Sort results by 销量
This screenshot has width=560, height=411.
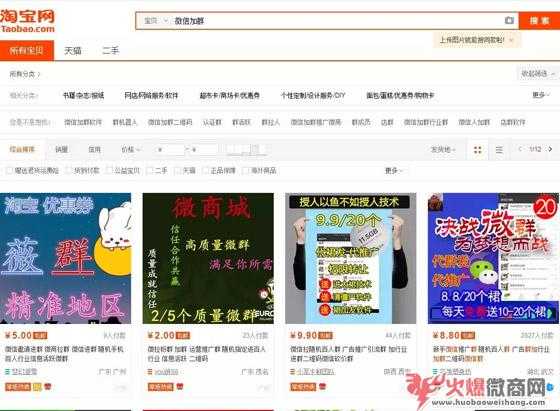pyautogui.click(x=61, y=149)
